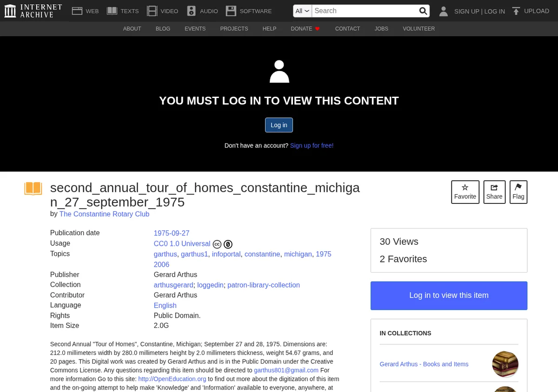
Task: Open the Video film icon
Action: coord(152,11)
